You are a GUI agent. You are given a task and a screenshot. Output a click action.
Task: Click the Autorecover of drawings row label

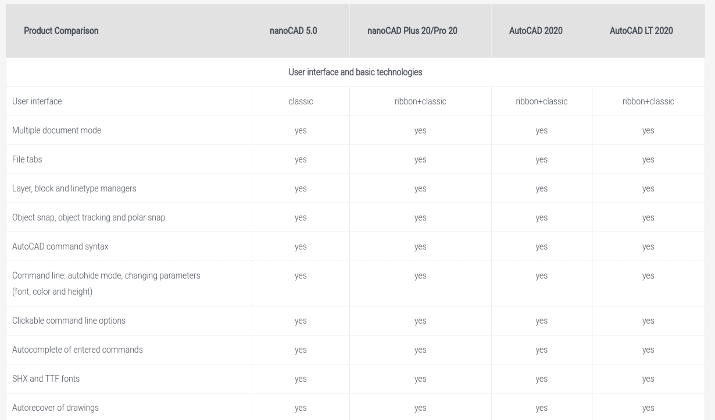[55, 408]
